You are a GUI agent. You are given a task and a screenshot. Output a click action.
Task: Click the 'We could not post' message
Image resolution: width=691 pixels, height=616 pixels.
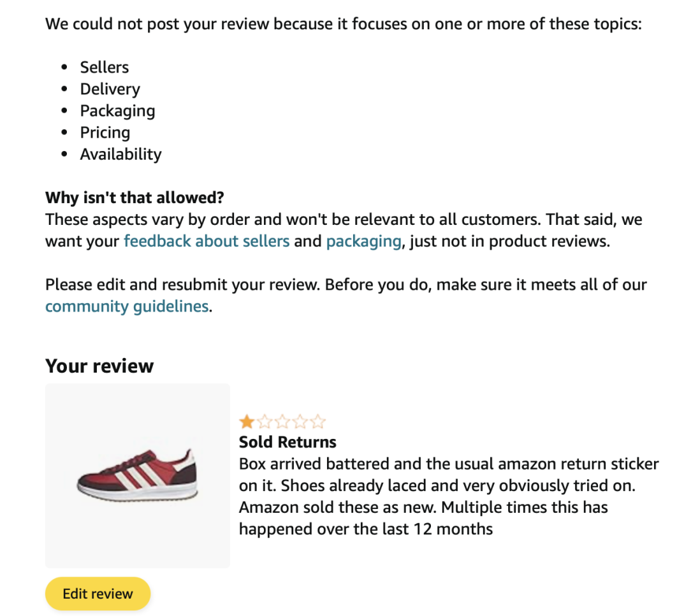[x=344, y=25]
